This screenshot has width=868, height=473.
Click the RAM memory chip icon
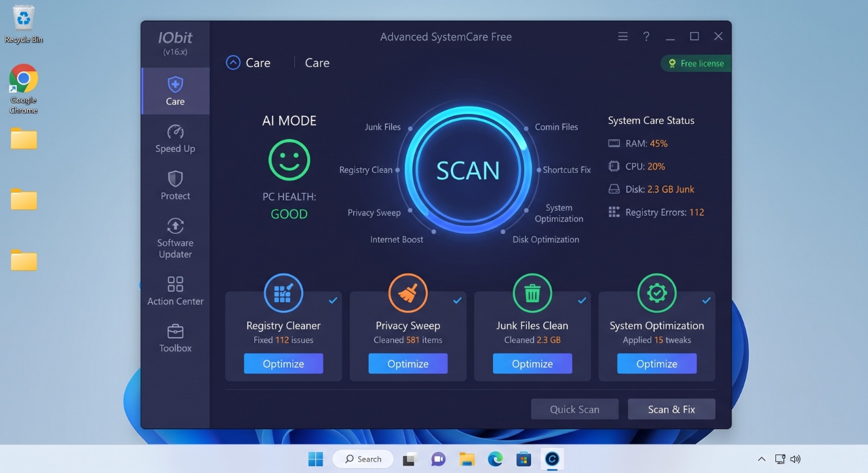pos(614,144)
